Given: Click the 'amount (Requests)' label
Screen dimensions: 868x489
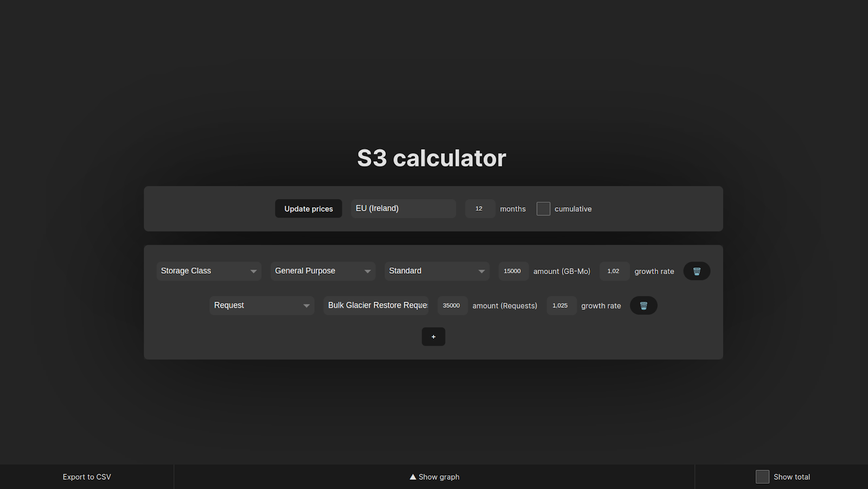Looking at the screenshot, I should click(505, 306).
